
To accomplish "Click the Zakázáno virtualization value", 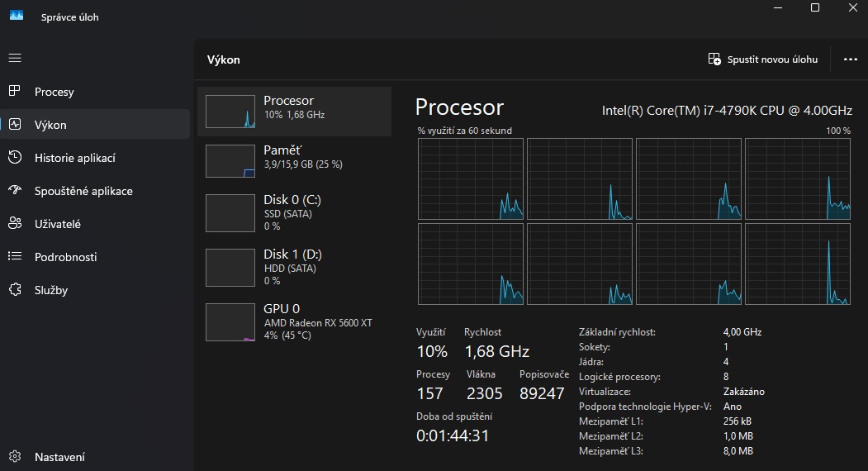I will [x=744, y=392].
